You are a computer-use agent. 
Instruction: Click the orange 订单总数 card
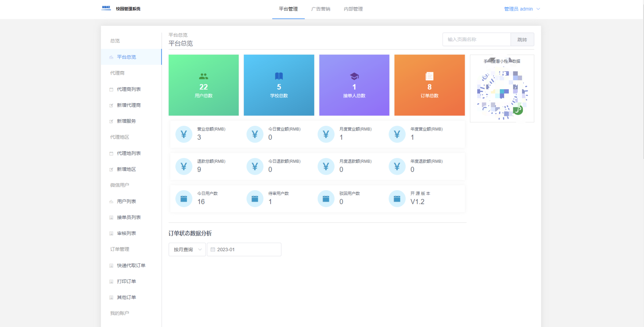(x=429, y=85)
